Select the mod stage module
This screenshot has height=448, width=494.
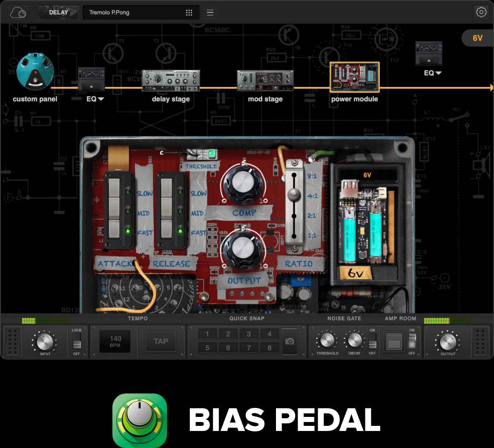(265, 80)
